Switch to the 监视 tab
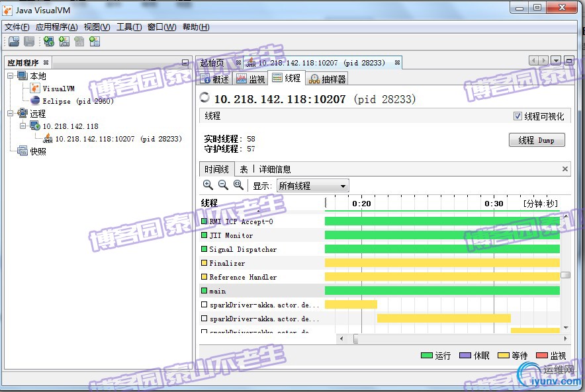 coord(251,79)
